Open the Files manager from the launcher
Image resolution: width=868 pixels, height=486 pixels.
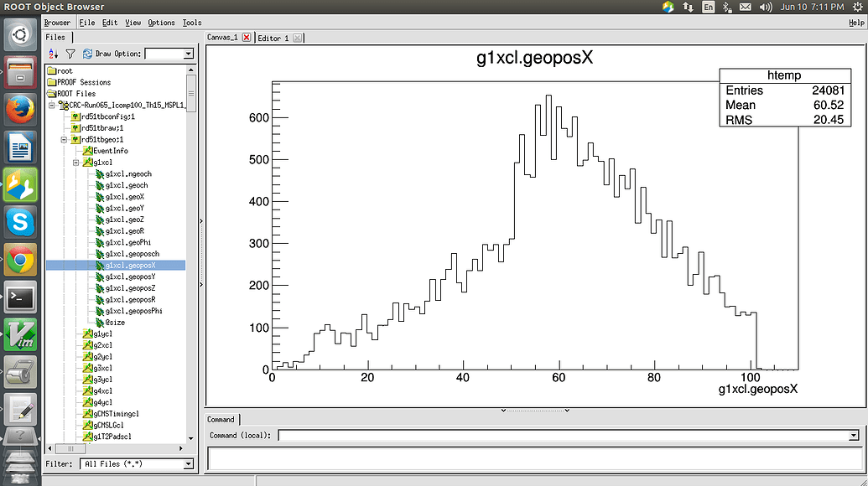click(x=20, y=72)
